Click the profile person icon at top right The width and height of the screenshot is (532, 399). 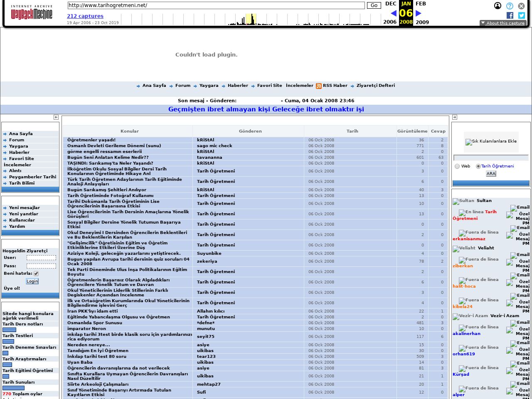498,6
